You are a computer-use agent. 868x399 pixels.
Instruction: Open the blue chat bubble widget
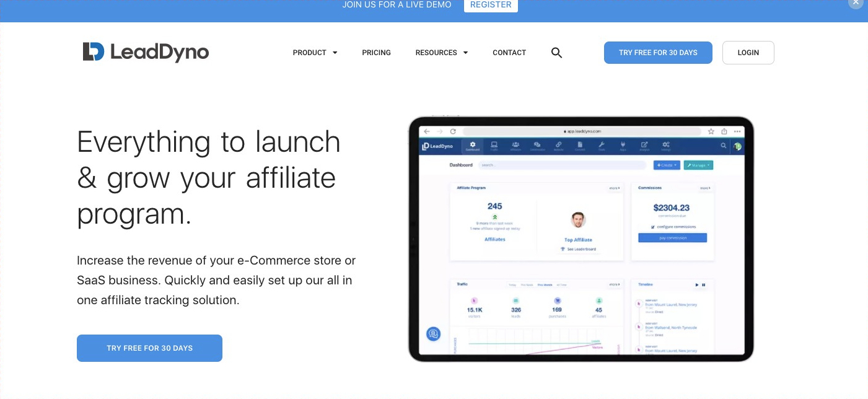pyautogui.click(x=434, y=334)
